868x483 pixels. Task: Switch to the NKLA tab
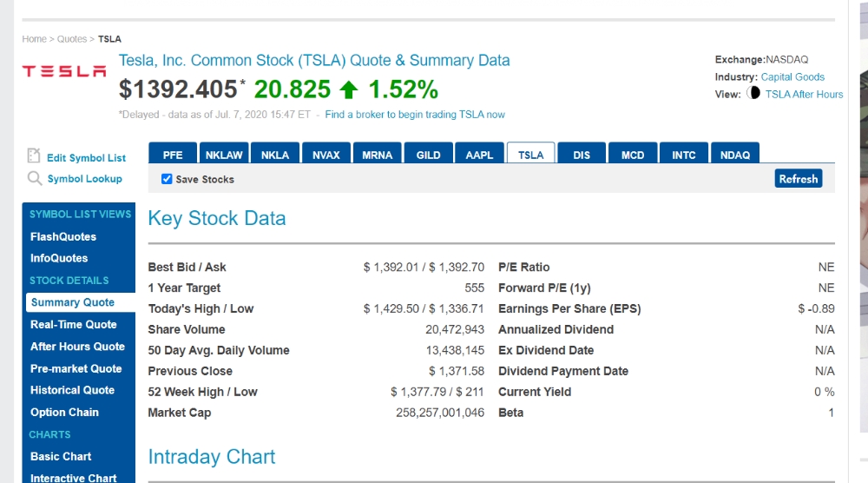pyautogui.click(x=275, y=153)
